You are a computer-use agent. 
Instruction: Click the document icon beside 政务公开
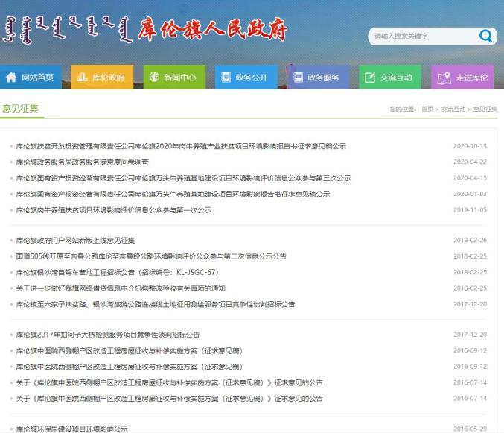[226, 78]
